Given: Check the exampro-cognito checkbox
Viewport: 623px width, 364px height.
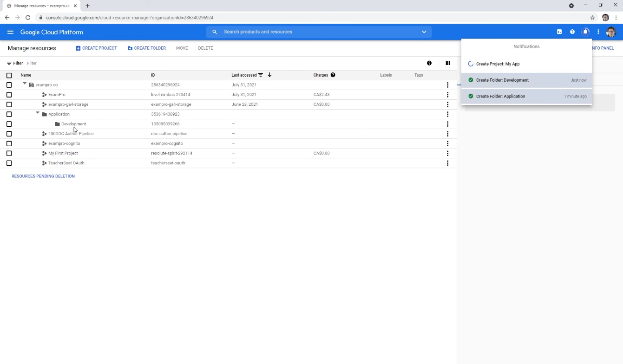Looking at the screenshot, I should (x=9, y=143).
